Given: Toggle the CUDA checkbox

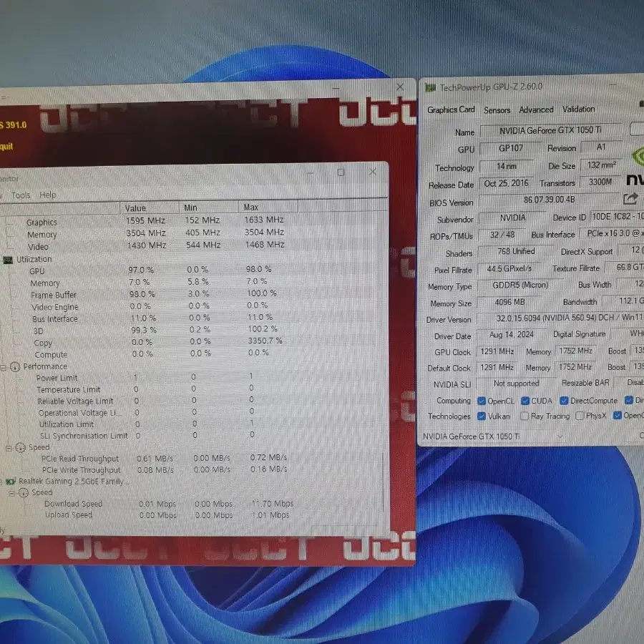Looking at the screenshot, I should [525, 401].
